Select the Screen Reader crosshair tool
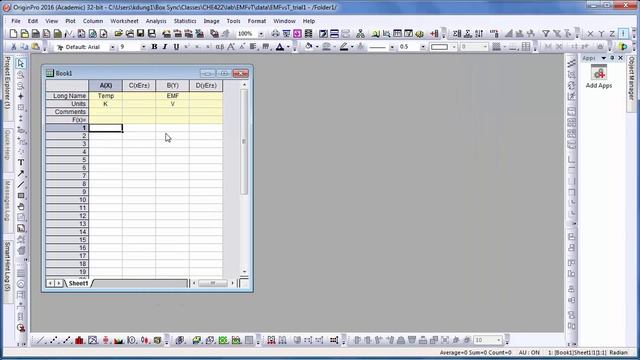This screenshot has height=360, width=640. pyautogui.click(x=21, y=97)
